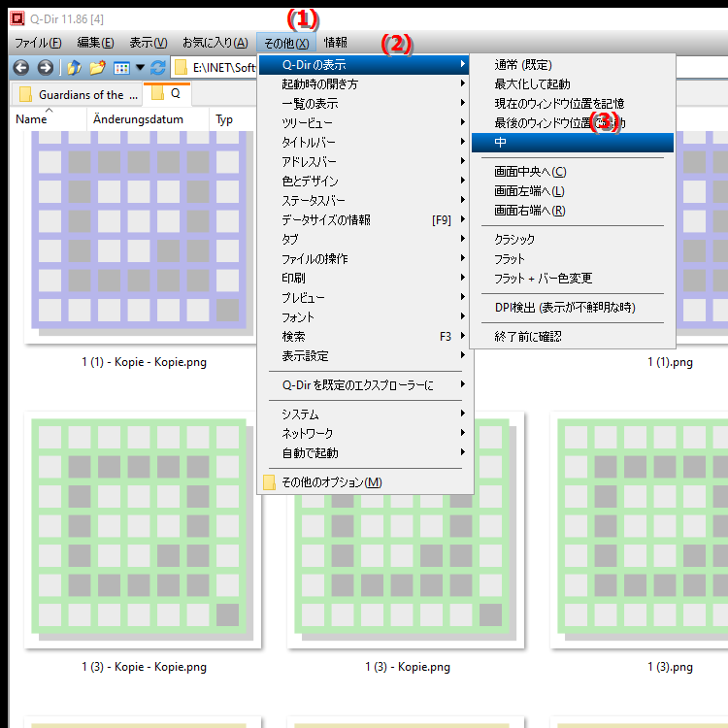Select the Q folder tab

point(167,94)
